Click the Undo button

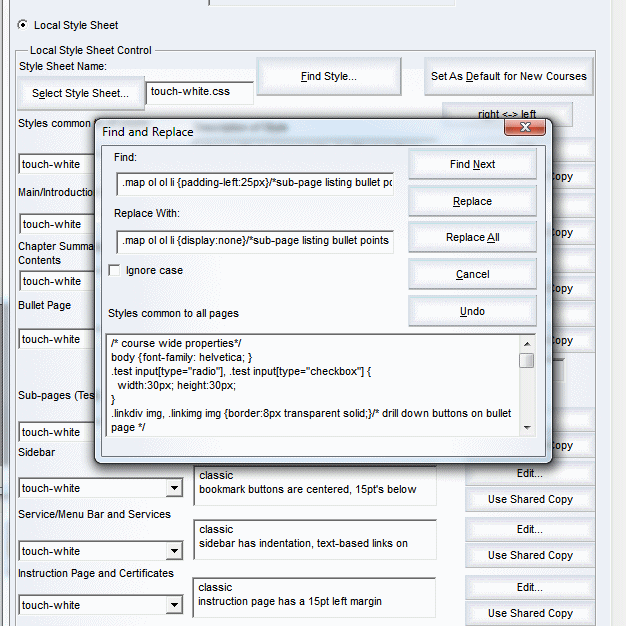pos(472,311)
